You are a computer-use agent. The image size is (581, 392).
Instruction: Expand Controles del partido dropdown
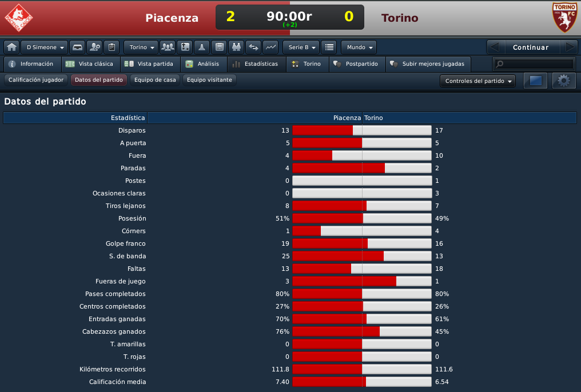pyautogui.click(x=477, y=81)
